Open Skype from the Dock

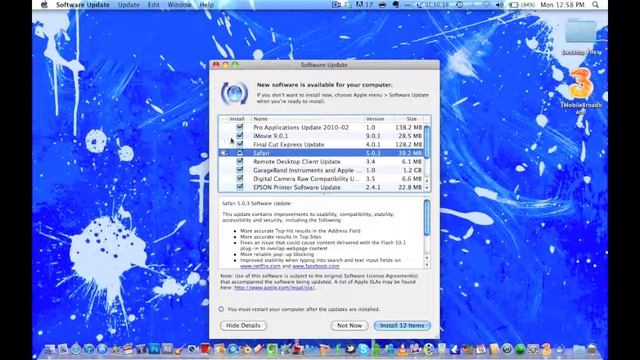(363, 349)
